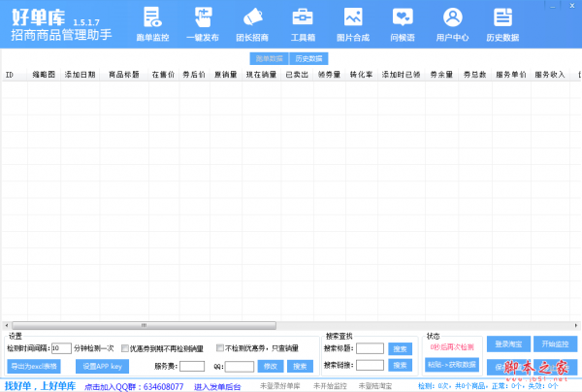The width and height of the screenshot is (582, 392).
Task: Click 未登录好单库 status text
Action: (280, 386)
